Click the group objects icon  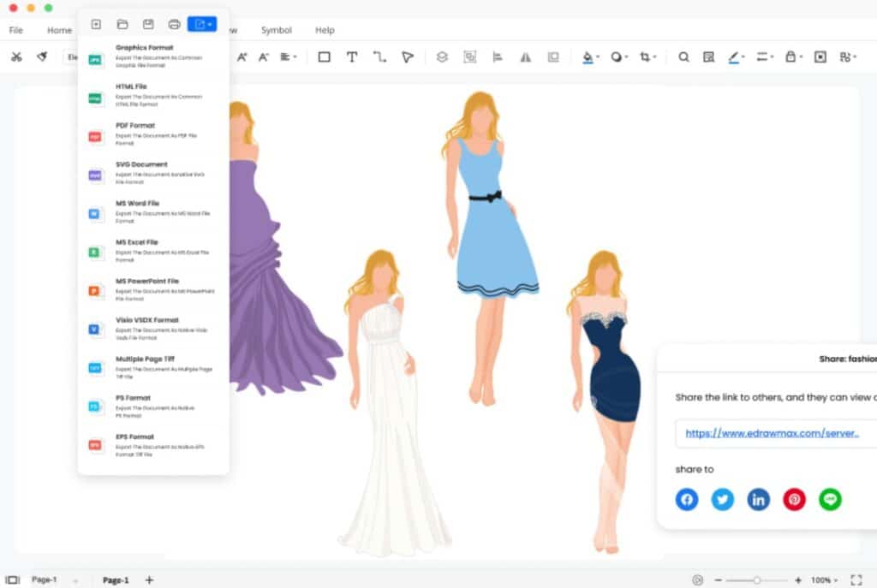(470, 56)
